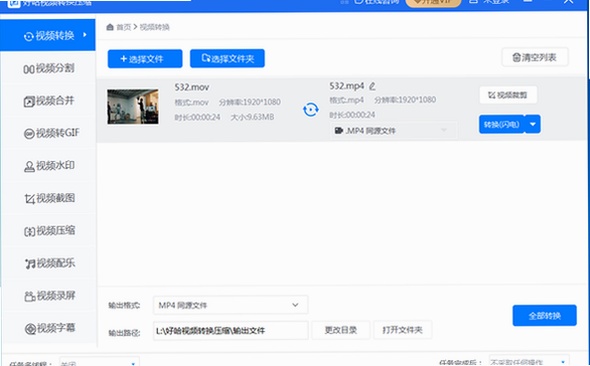Viewport: 590px width, 366px height.
Task: Open the 视频压缩 compression tool
Action: click(x=49, y=231)
